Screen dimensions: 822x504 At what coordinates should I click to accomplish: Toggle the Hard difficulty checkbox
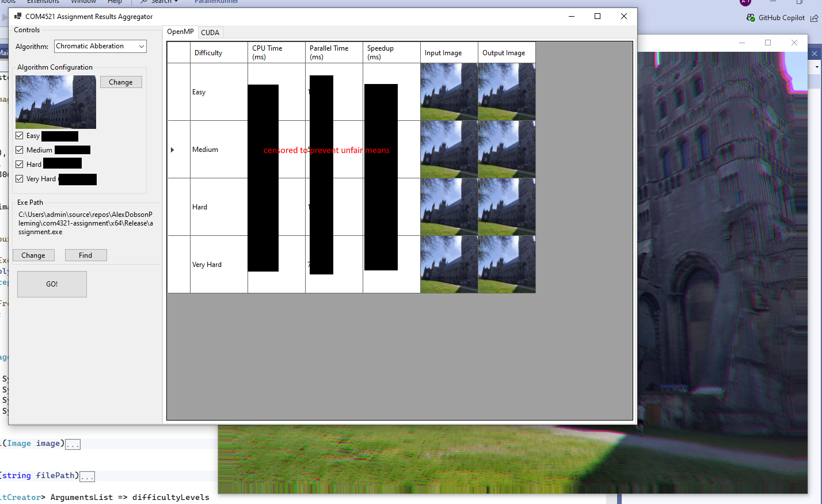[20, 165]
